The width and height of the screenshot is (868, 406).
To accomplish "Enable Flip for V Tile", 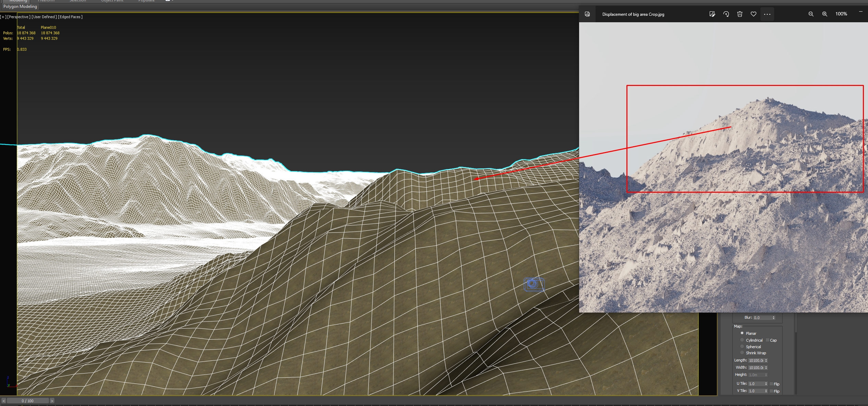I will [x=771, y=391].
